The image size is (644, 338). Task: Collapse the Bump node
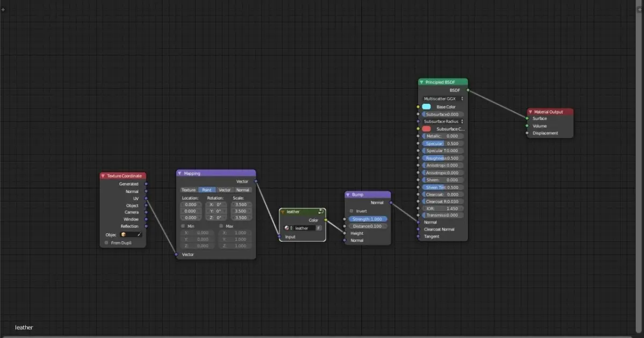click(x=348, y=195)
